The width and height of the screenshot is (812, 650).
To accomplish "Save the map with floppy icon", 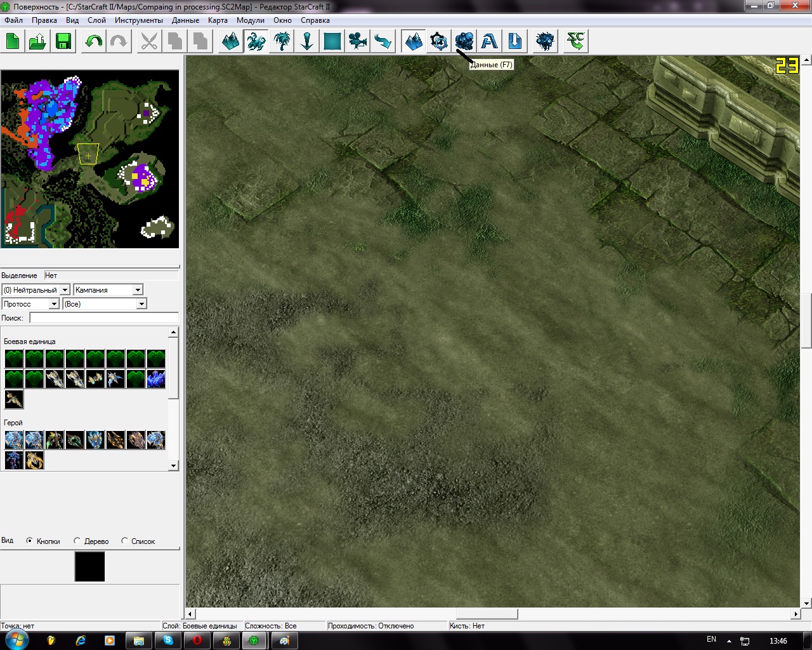I will pyautogui.click(x=63, y=41).
